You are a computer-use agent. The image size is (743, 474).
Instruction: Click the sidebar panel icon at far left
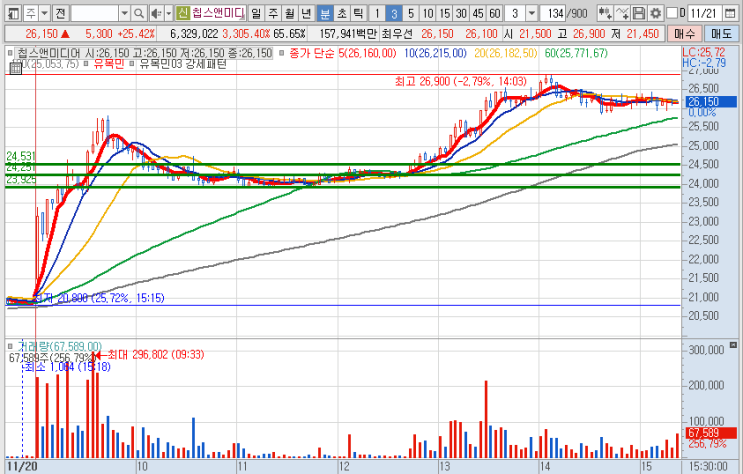pyautogui.click(x=10, y=13)
